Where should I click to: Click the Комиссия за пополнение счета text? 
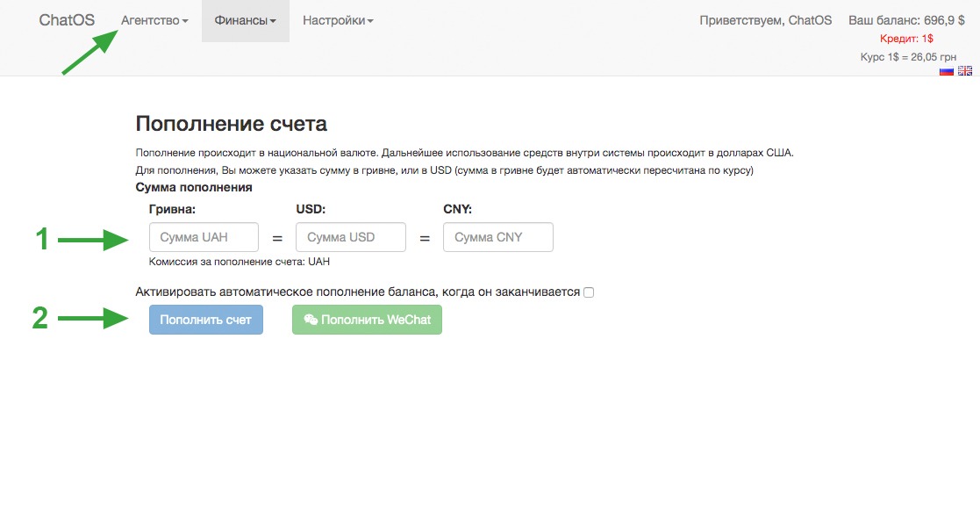point(240,262)
